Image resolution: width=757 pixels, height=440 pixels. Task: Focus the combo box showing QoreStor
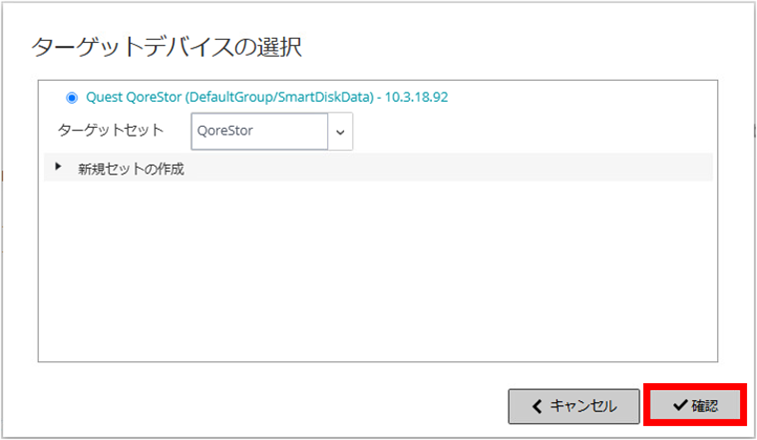click(272, 131)
